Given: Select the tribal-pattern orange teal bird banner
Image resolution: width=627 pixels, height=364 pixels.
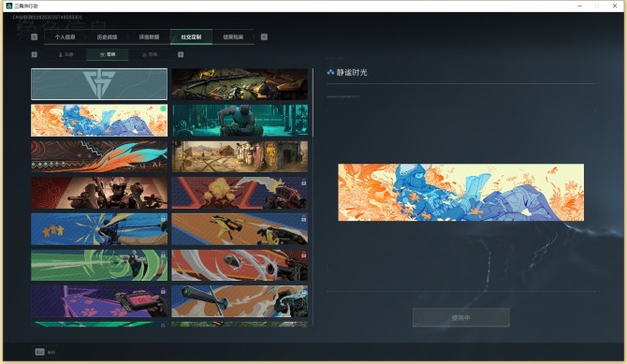Looking at the screenshot, I should pos(99,156).
